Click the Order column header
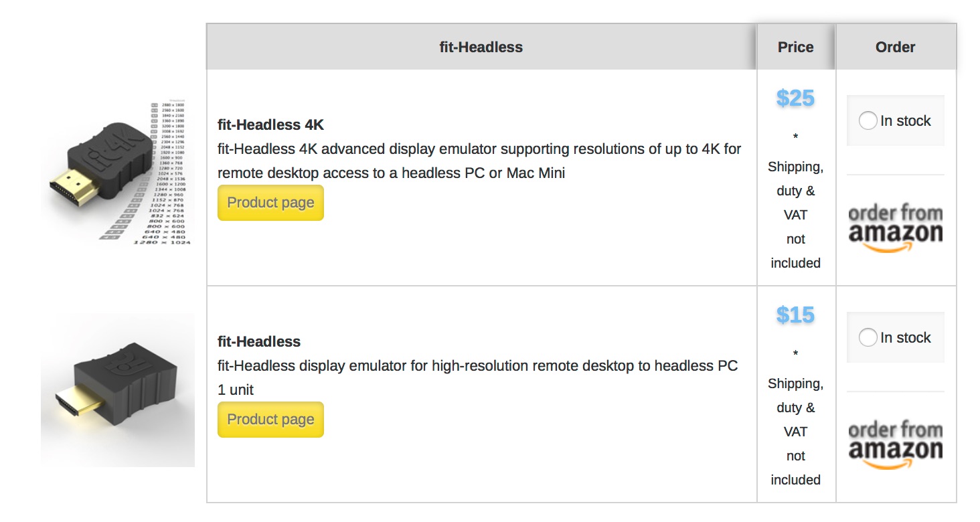The width and height of the screenshot is (980, 522). (895, 48)
